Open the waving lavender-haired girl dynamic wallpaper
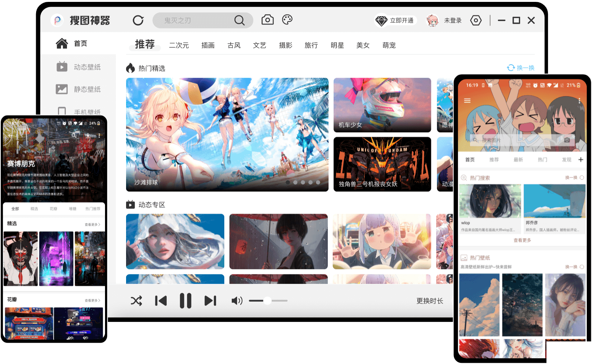This screenshot has height=364, width=592. 382,241
